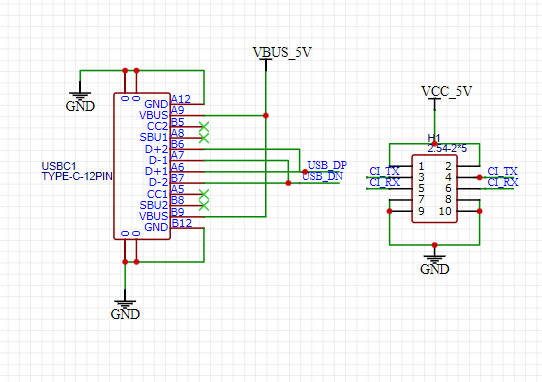
Task: Select the CI_RX net label left of H1
Action: coord(385,182)
